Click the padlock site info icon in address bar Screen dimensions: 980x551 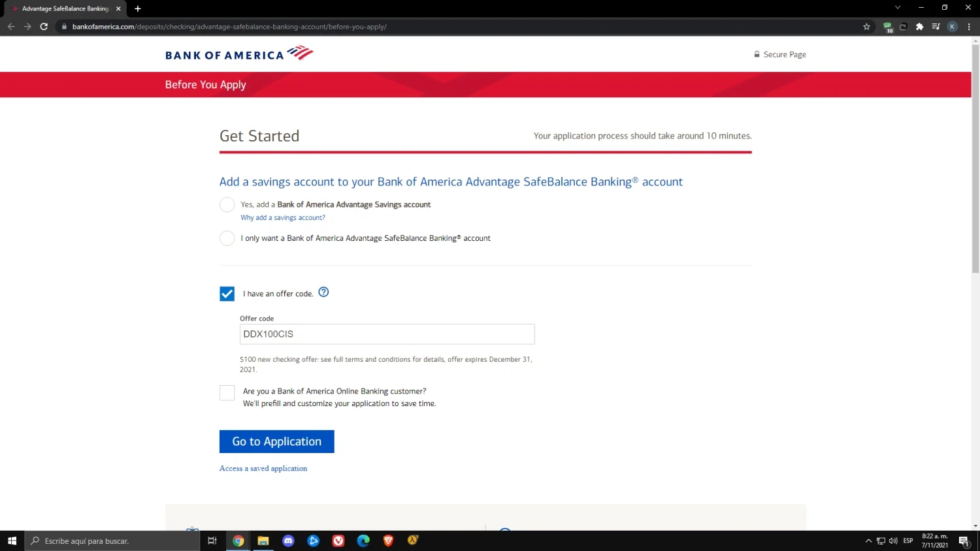[64, 27]
